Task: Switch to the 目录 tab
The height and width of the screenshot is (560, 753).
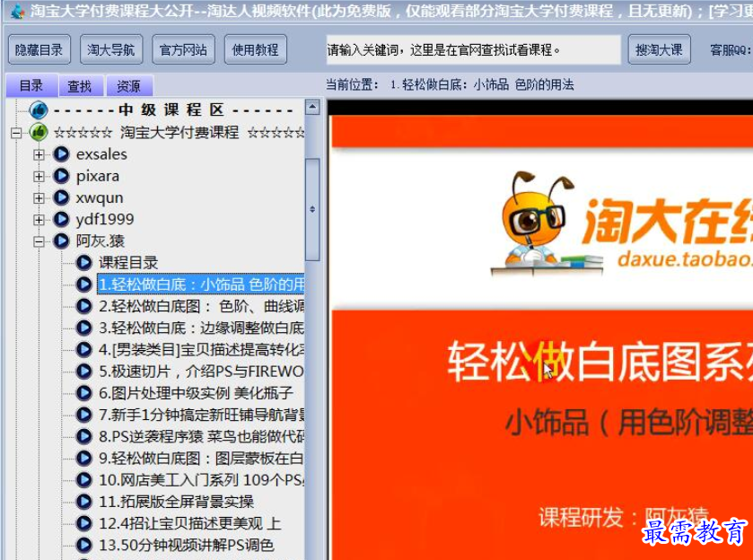Action: pos(31,85)
